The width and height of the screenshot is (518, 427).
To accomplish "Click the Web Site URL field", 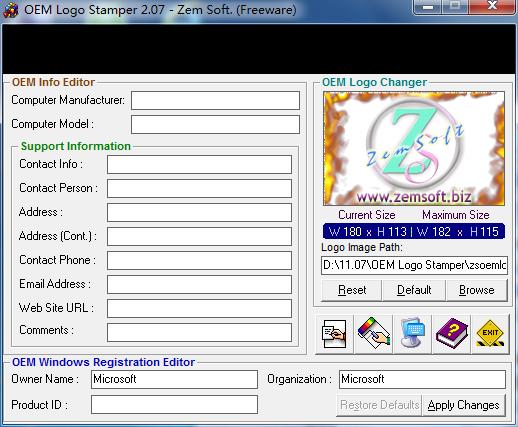I will (x=199, y=308).
